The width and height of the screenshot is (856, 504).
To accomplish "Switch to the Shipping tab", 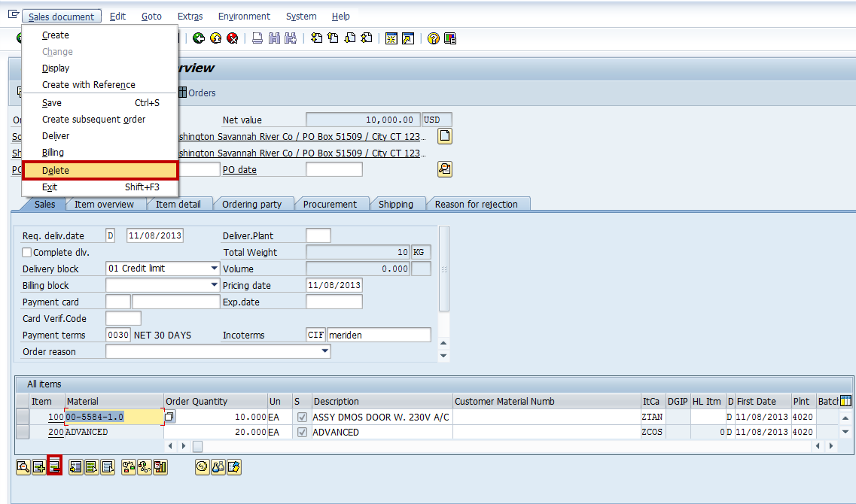I will tap(397, 203).
